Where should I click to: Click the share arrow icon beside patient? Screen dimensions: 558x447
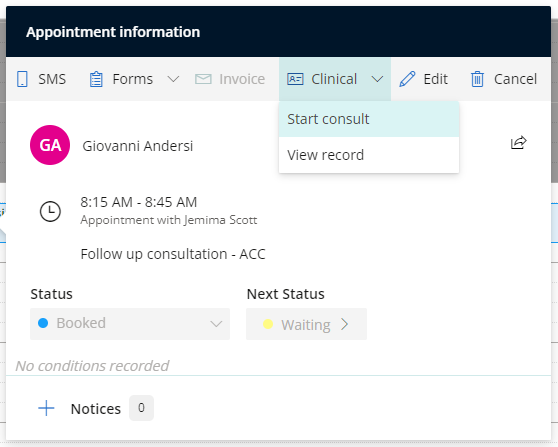coord(518,143)
